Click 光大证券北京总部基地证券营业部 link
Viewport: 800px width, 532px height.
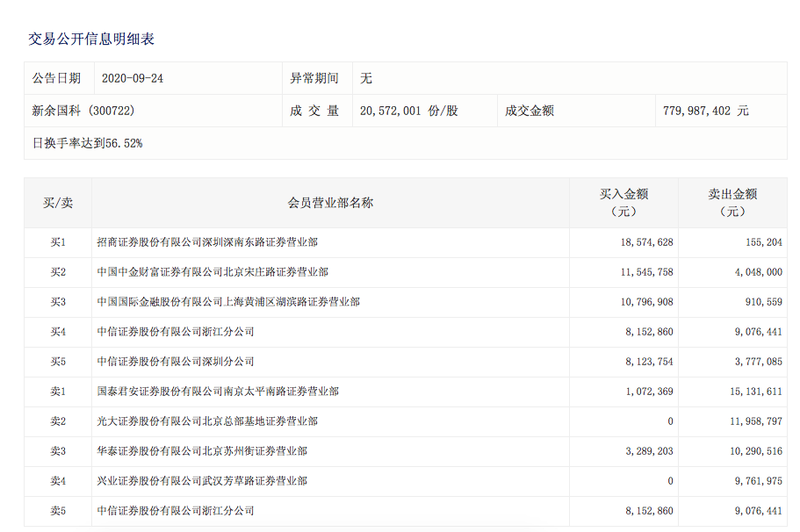[x=207, y=421]
